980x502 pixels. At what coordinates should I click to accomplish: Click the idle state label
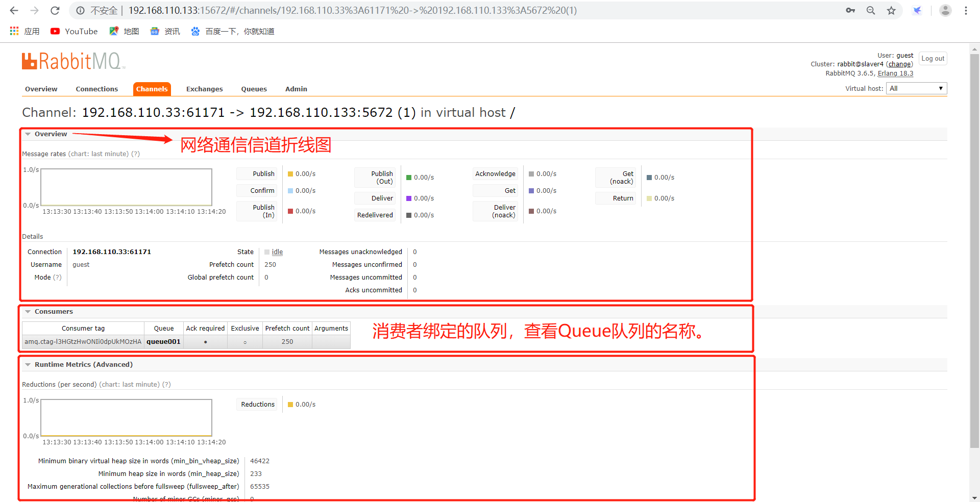pyautogui.click(x=277, y=252)
